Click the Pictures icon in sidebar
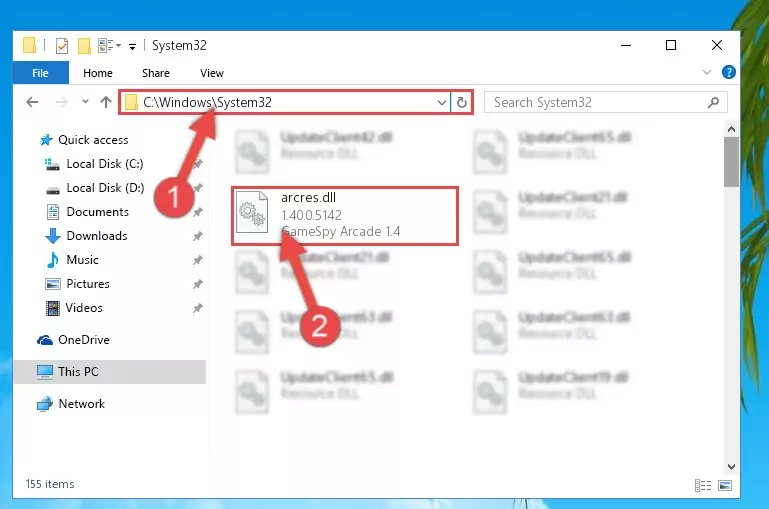This screenshot has width=769, height=509. (x=52, y=284)
